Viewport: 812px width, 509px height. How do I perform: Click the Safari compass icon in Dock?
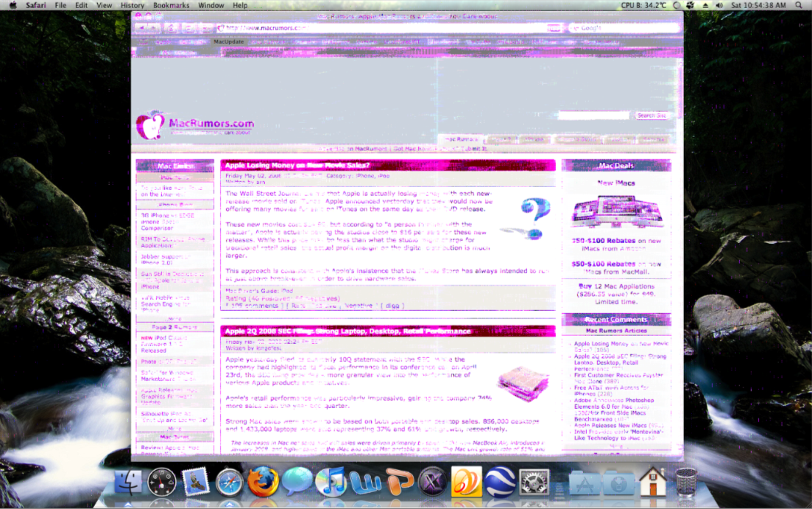click(230, 482)
